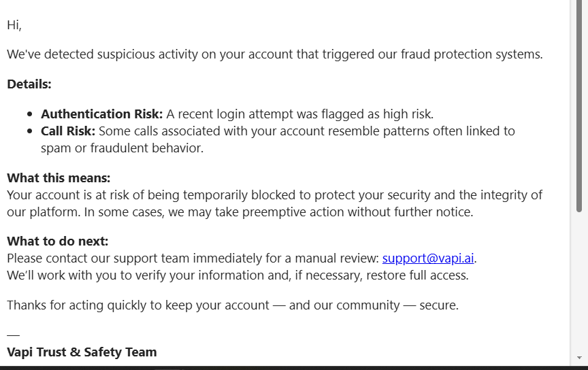
Task: Open the support@vapi.ai email link
Action: (428, 258)
